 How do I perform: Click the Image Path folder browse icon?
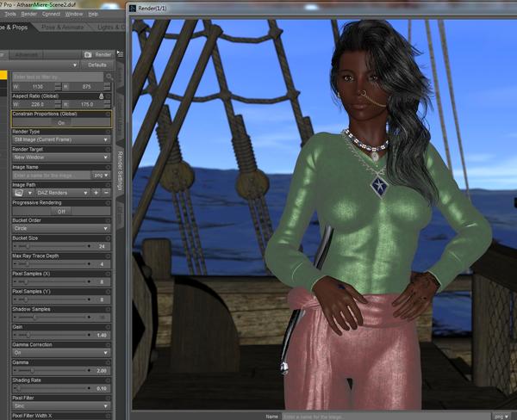pyautogui.click(x=19, y=193)
